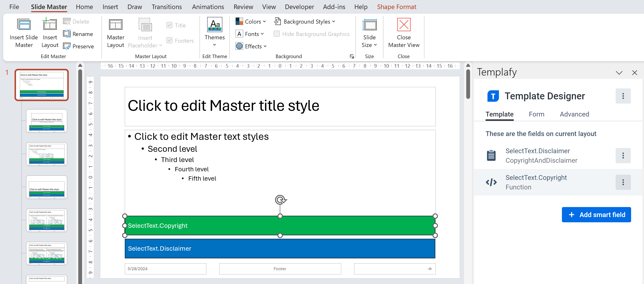The image size is (644, 284).
Task: Select the second layout thumbnail
Action: tap(47, 154)
